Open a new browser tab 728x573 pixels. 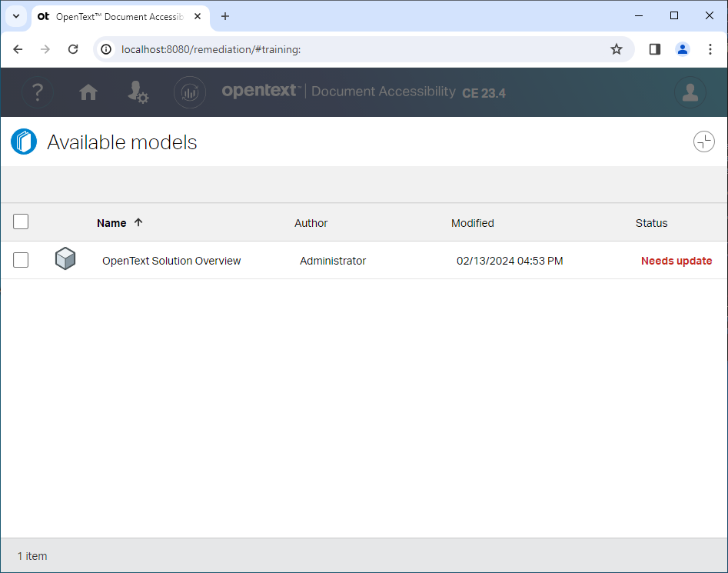(225, 16)
